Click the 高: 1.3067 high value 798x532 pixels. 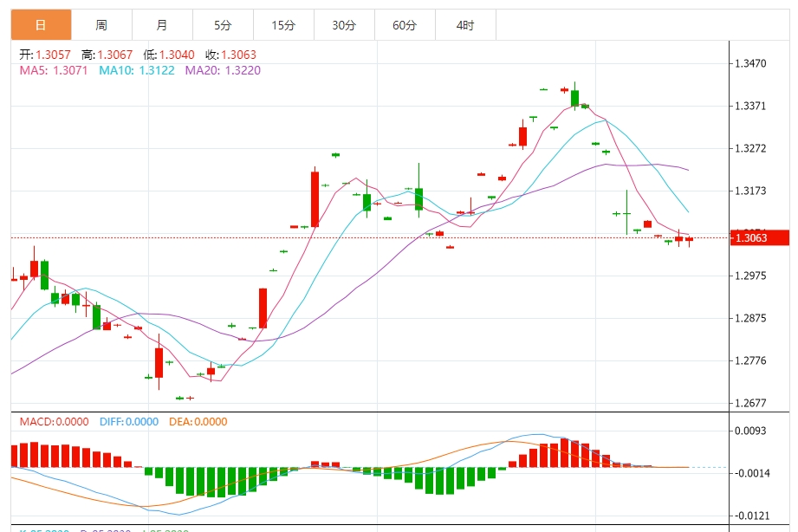coord(107,55)
